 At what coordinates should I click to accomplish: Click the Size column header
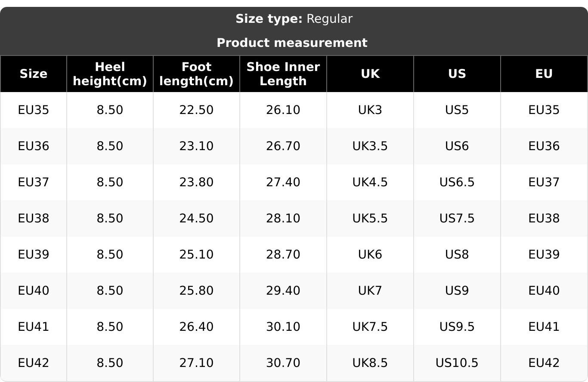pyautogui.click(x=33, y=74)
